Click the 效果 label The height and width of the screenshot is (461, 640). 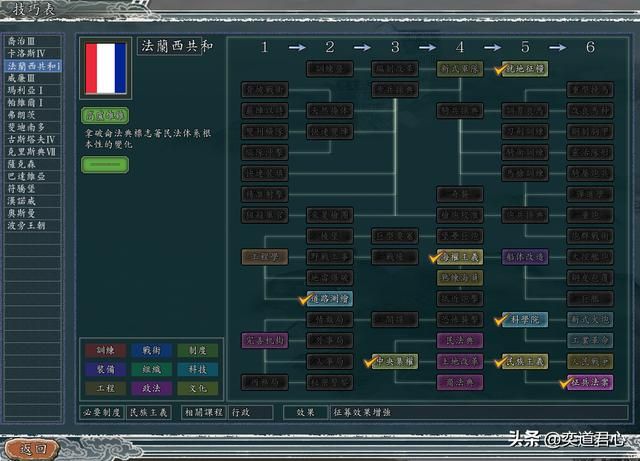point(306,413)
